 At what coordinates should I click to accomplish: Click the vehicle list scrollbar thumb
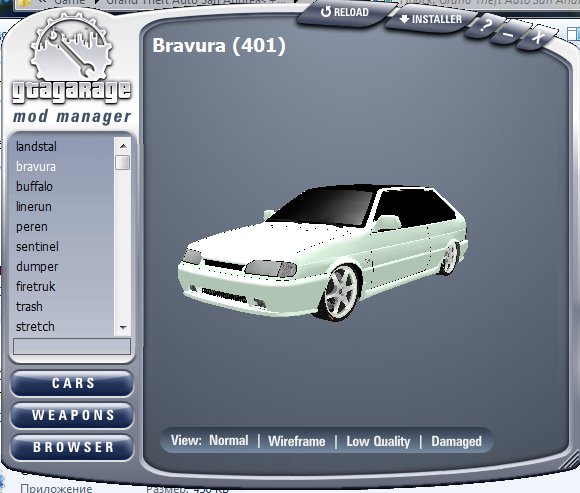[122, 163]
